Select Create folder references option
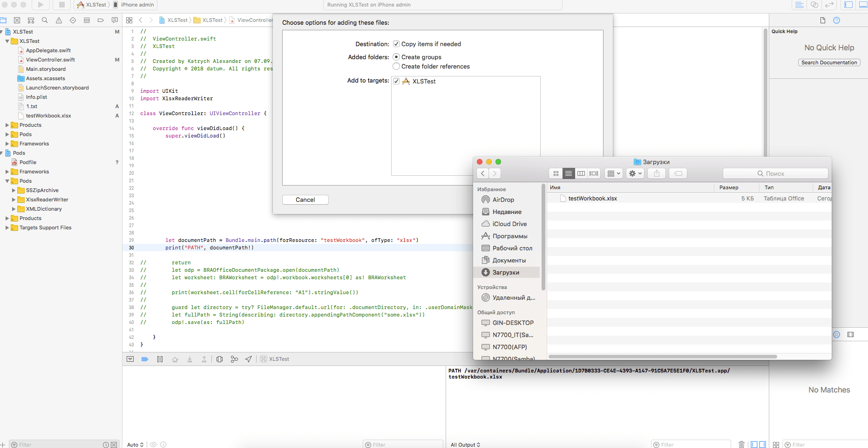 click(x=396, y=66)
